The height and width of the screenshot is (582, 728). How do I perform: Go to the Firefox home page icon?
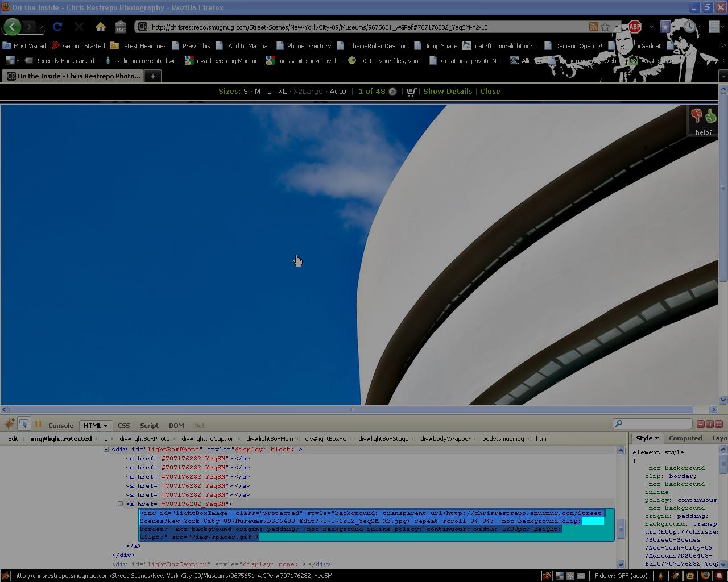[101, 27]
